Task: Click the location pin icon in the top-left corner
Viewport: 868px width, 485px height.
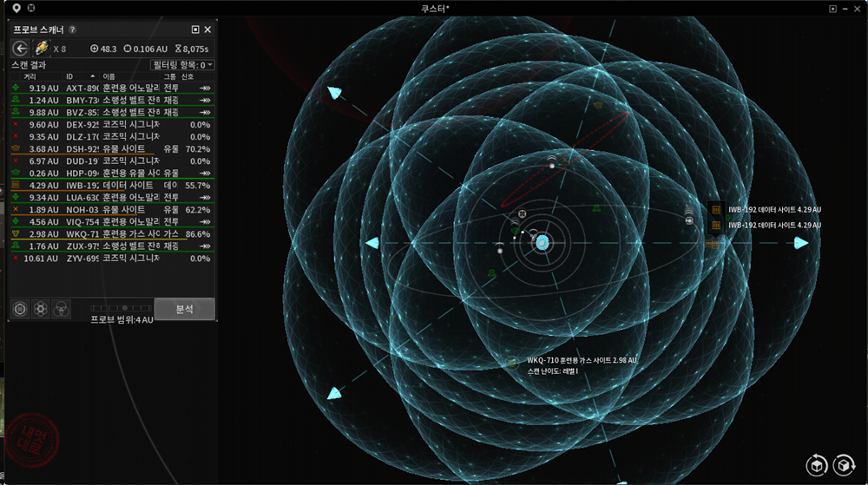Action: pos(16,9)
